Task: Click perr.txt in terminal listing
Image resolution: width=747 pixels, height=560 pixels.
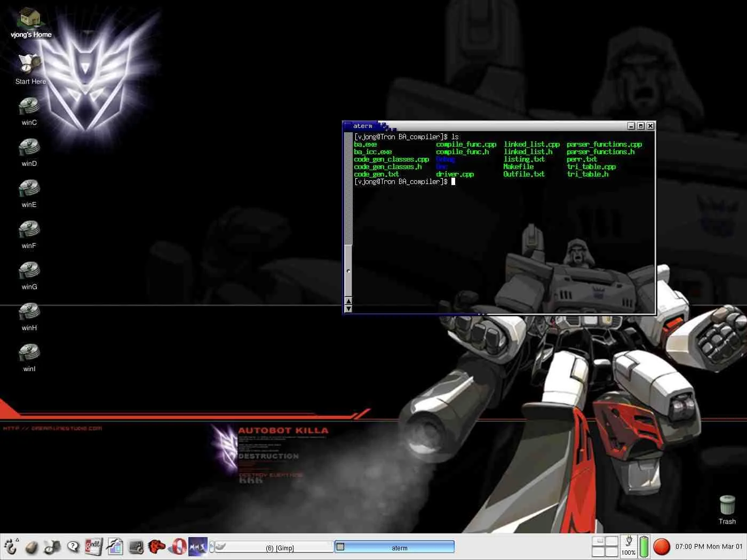Action: (x=582, y=159)
